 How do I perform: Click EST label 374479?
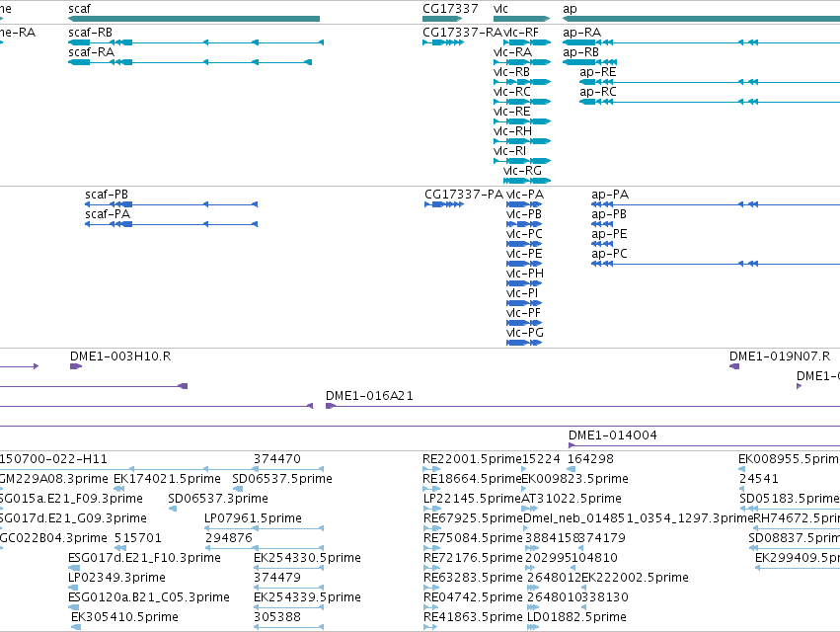pyautogui.click(x=277, y=578)
